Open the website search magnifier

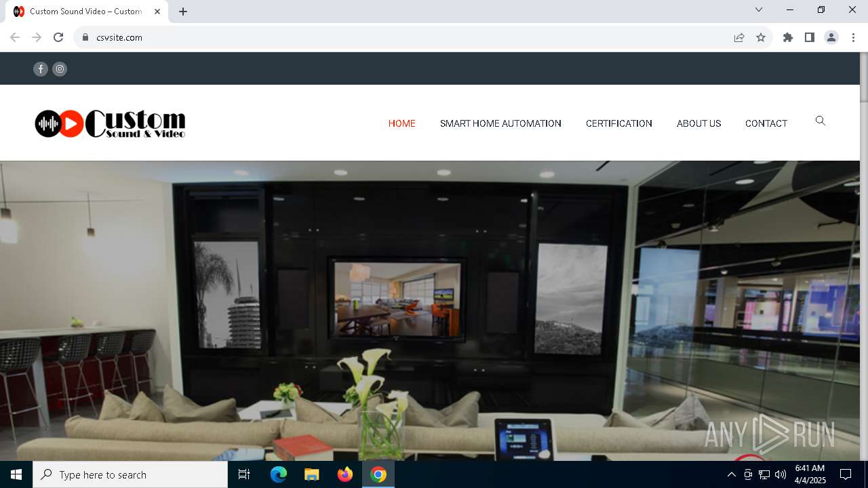point(820,121)
